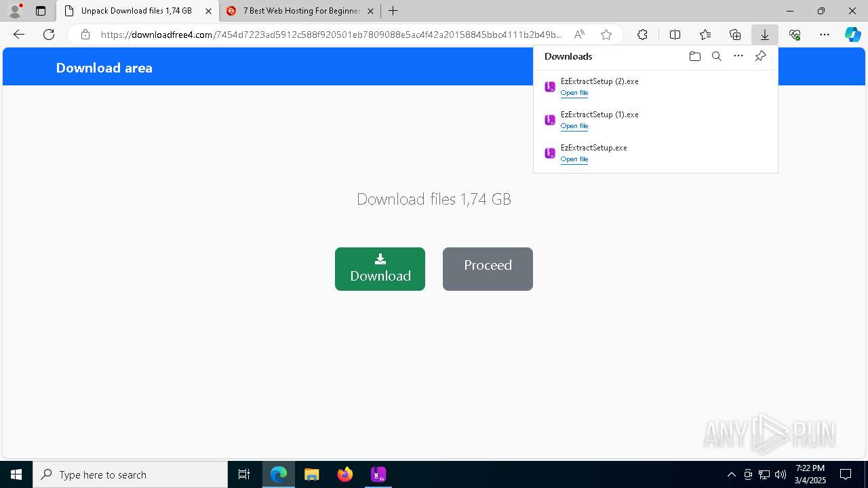The height and width of the screenshot is (488, 868).
Task: Open downloads folder icon in Downloads panel
Action: tap(694, 56)
